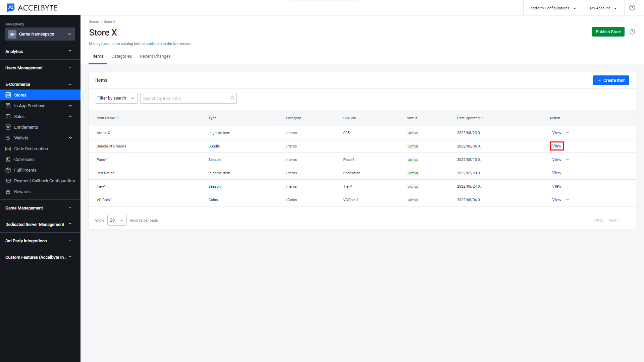Screen dimensions: 644x362
Task: Click help icon beside Publish Store
Action: 632,32
